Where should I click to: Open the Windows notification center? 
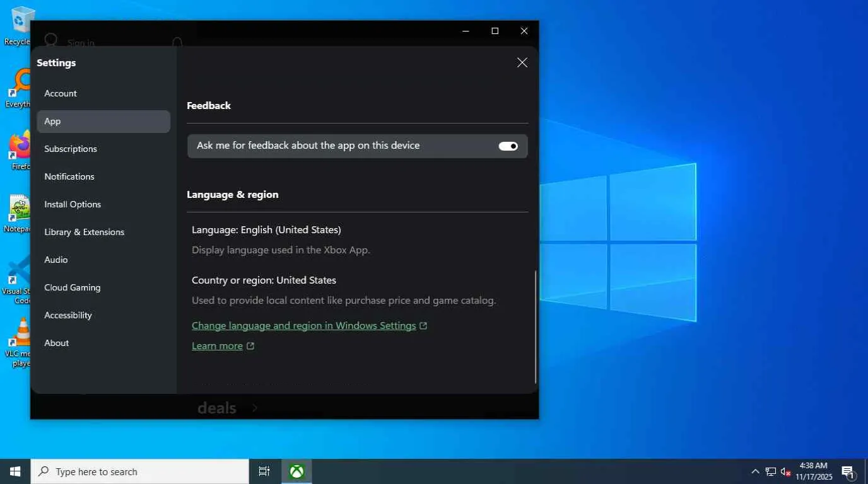click(x=848, y=471)
